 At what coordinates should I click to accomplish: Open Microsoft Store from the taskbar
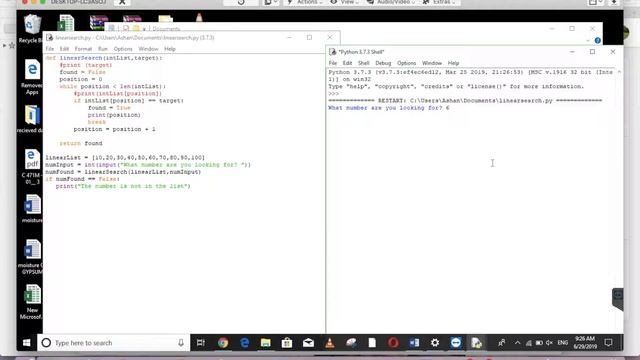tap(287, 343)
